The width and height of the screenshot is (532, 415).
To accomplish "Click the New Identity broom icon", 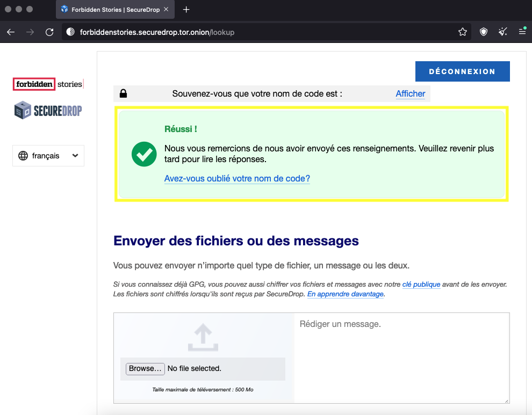I will (x=503, y=32).
